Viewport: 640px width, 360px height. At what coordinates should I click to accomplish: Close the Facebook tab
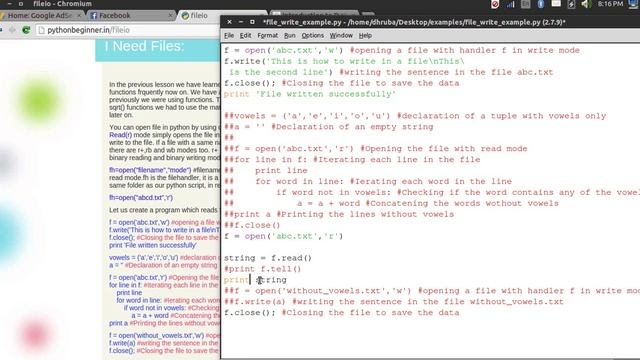tap(171, 16)
